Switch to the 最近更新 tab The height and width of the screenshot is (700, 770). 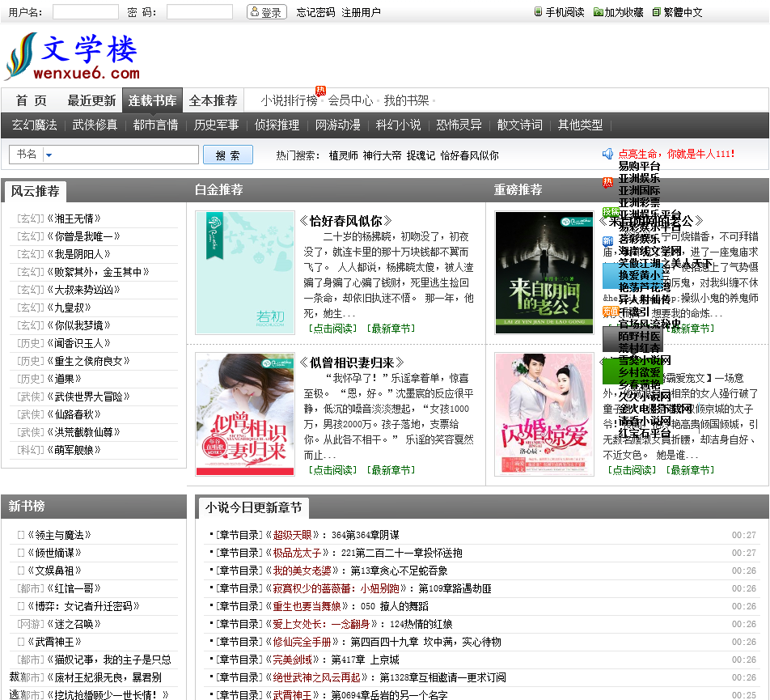coord(92,100)
